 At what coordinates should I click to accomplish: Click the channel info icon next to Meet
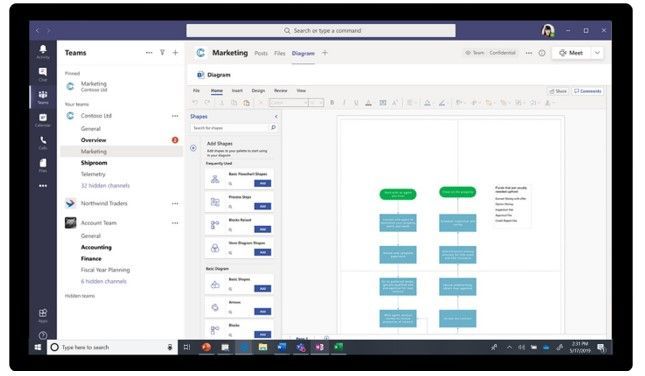tap(542, 53)
